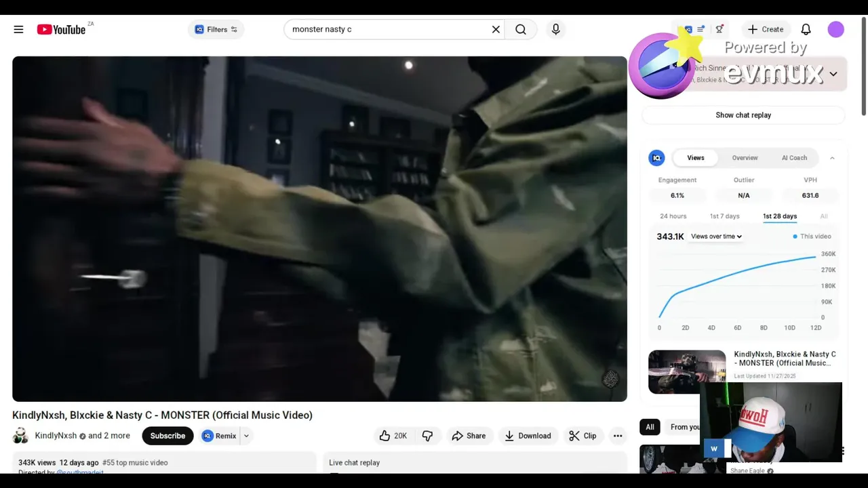Click the video player area
Viewport: 868px width, 488px height.
click(x=319, y=228)
